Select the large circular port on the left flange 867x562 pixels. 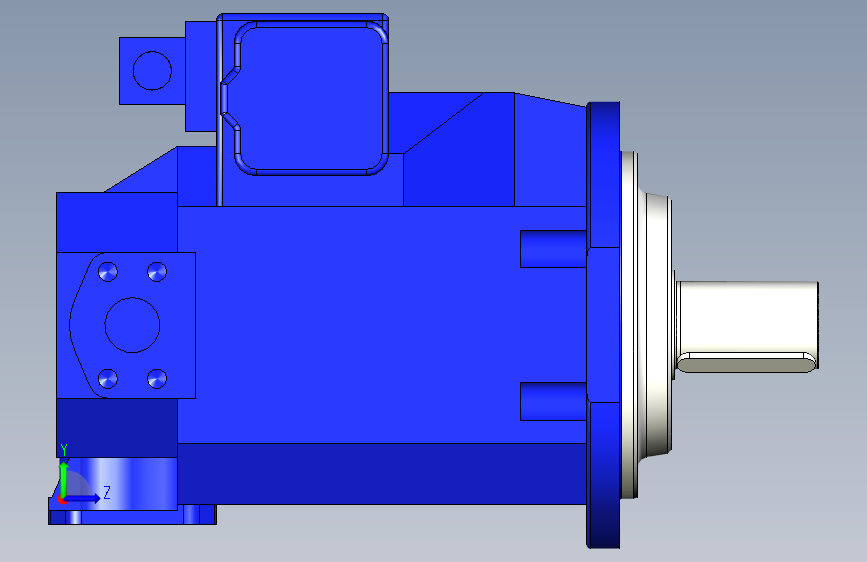[132, 325]
